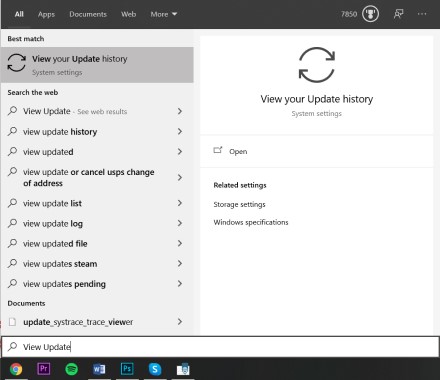Open Word from the taskbar
440x380 pixels.
pyautogui.click(x=99, y=369)
